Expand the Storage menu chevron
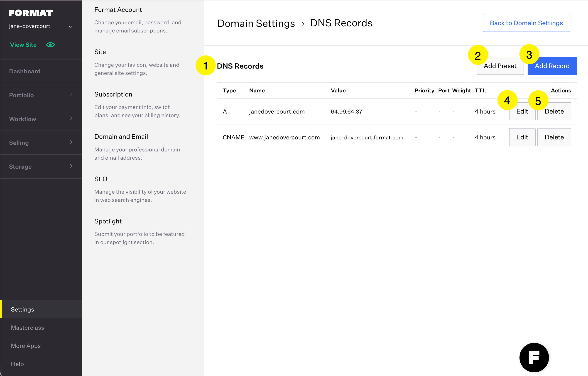 coord(71,166)
